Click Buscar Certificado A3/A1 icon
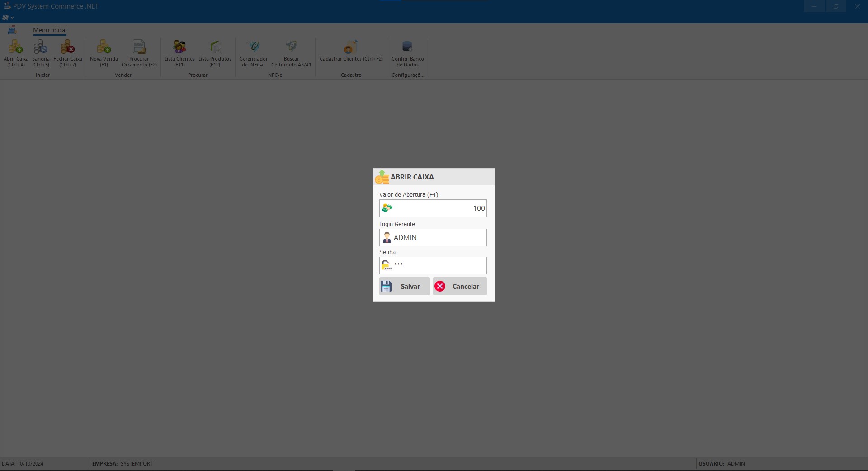This screenshot has height=471, width=868. [291, 47]
